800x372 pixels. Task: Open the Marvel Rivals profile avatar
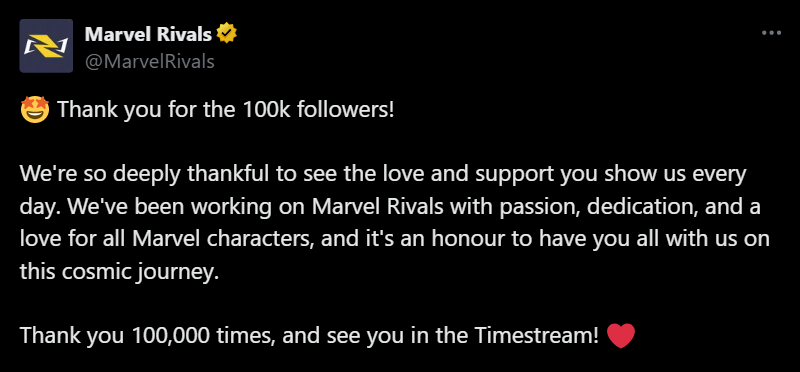pos(46,46)
